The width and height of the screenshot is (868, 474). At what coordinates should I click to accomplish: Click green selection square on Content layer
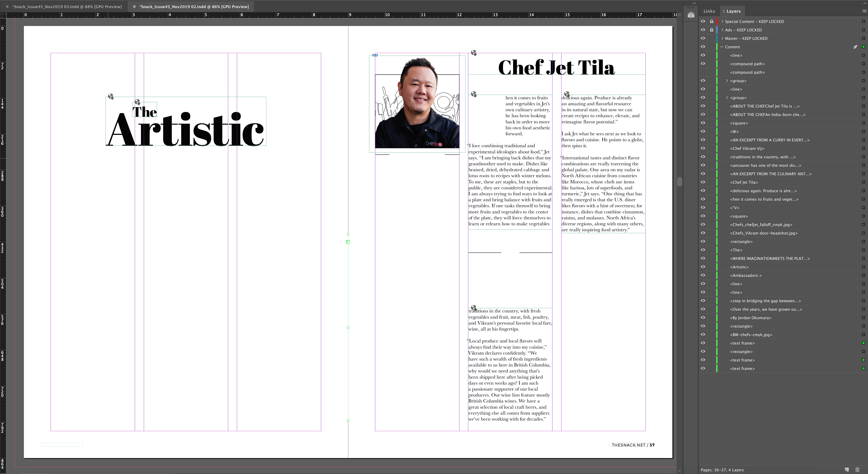click(x=863, y=47)
